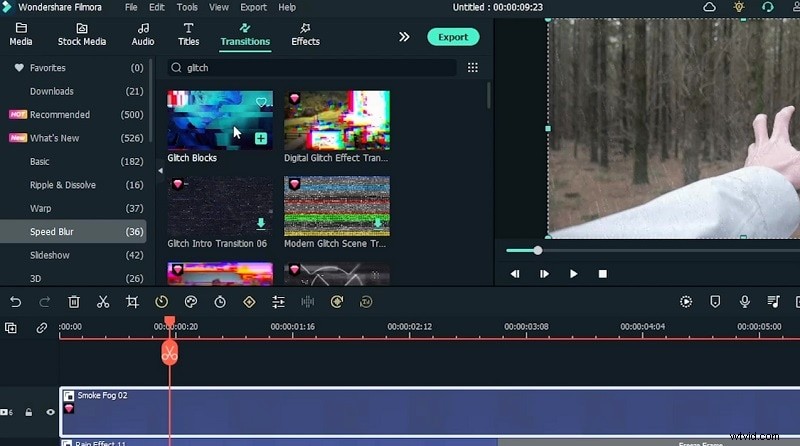Viewport: 800px width, 446px height.
Task: Delete the selected clip with the trash icon
Action: [x=74, y=301]
